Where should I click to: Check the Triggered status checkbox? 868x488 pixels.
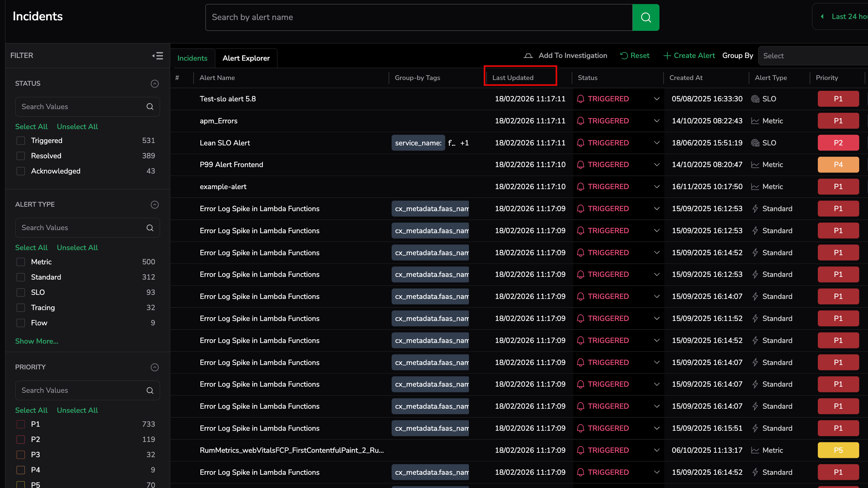21,141
